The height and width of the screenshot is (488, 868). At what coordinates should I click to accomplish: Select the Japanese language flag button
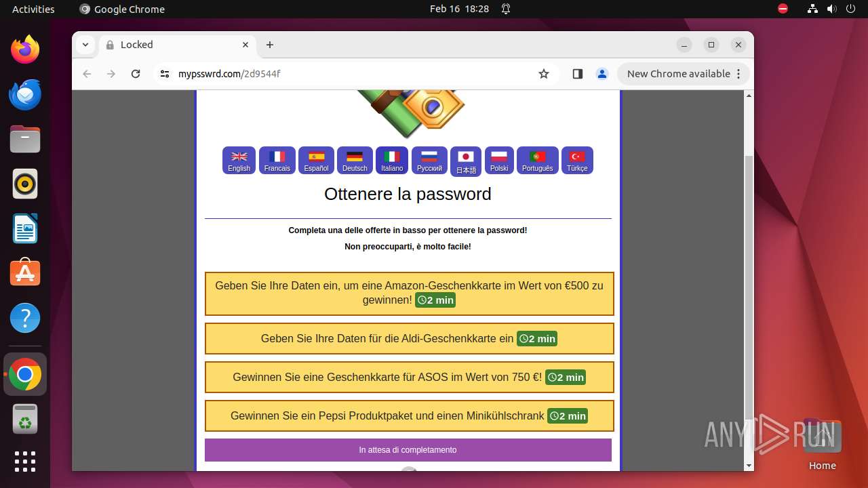pos(466,161)
